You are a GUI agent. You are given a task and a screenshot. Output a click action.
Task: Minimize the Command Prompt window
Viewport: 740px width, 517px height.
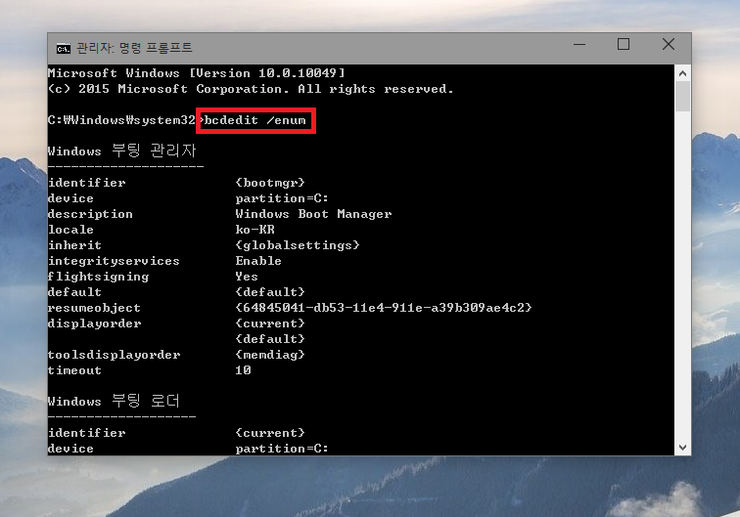point(580,45)
